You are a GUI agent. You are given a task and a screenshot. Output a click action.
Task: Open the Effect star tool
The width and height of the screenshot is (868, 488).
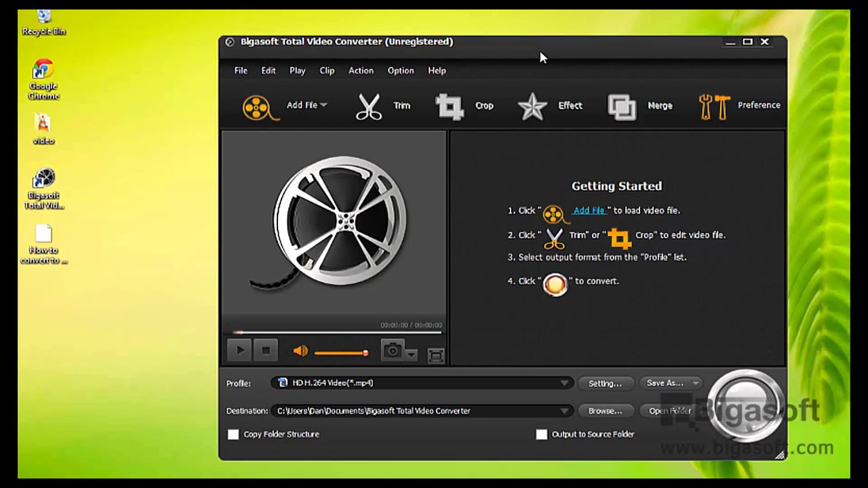pos(532,106)
